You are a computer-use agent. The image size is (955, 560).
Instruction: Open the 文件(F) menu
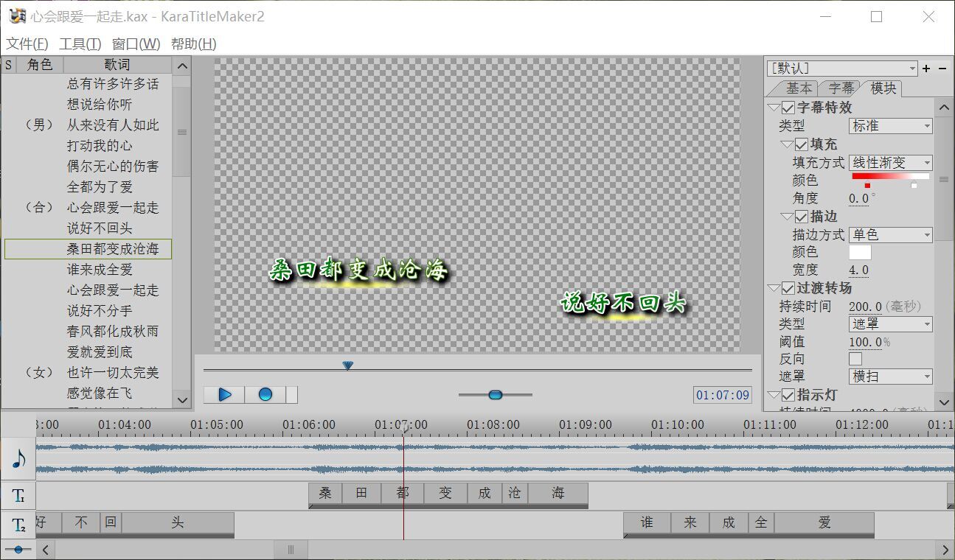pyautogui.click(x=27, y=43)
